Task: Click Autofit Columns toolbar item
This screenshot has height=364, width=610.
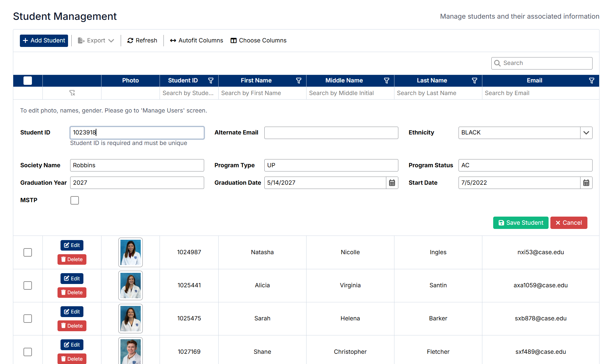Action: (196, 41)
